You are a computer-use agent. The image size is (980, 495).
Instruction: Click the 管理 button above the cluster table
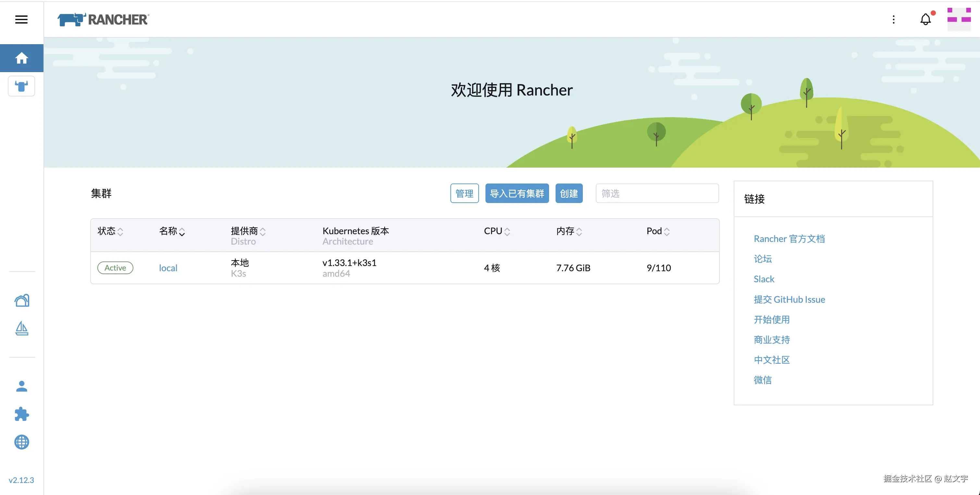[464, 193]
